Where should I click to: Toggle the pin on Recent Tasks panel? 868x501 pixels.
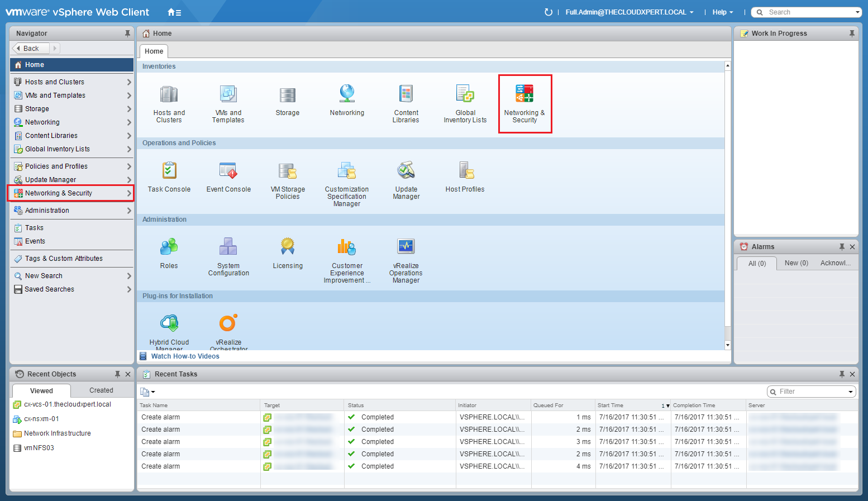842,374
